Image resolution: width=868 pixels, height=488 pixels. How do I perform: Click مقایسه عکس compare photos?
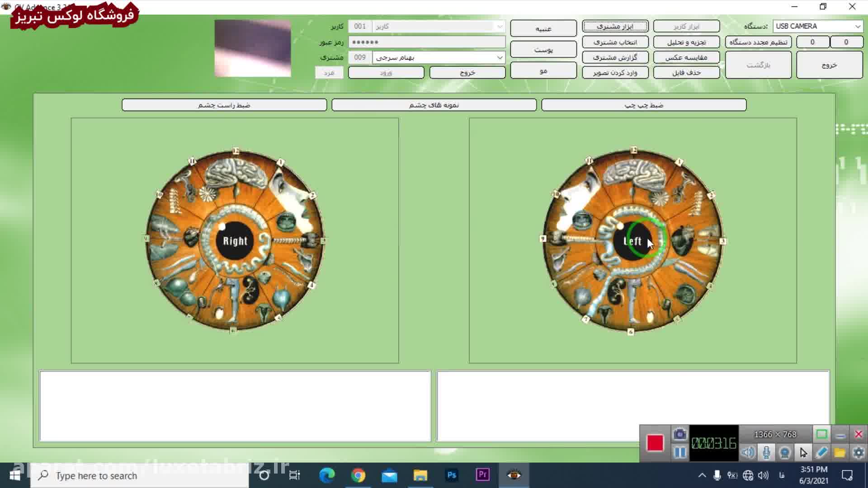coord(686,57)
